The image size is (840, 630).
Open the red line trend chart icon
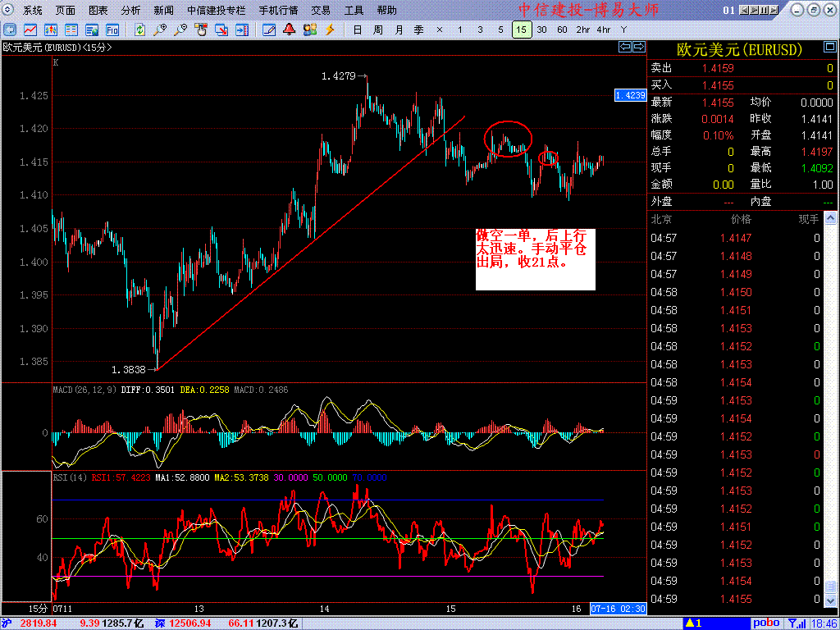(30, 30)
